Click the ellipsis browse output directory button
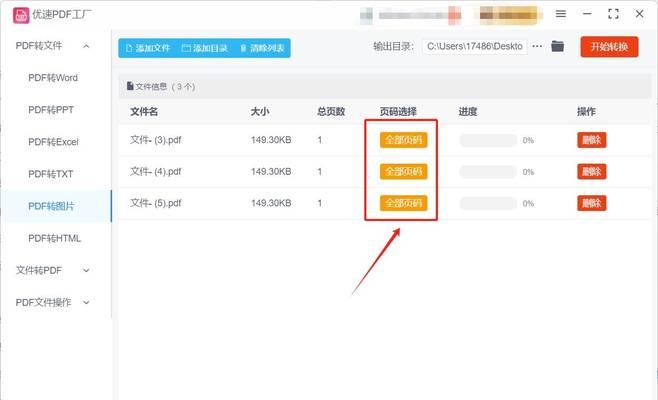Screen dimensions: 658x400 pos(537,46)
